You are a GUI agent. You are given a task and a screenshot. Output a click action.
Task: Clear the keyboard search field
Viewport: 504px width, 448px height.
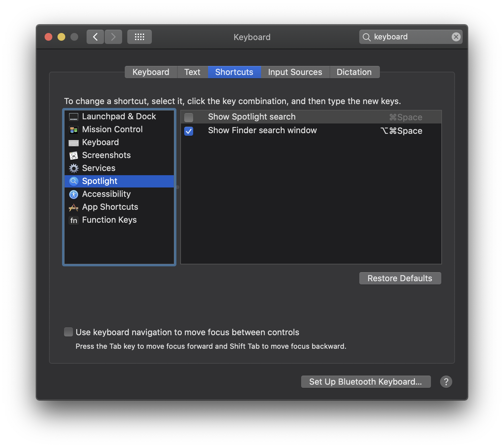[456, 37]
